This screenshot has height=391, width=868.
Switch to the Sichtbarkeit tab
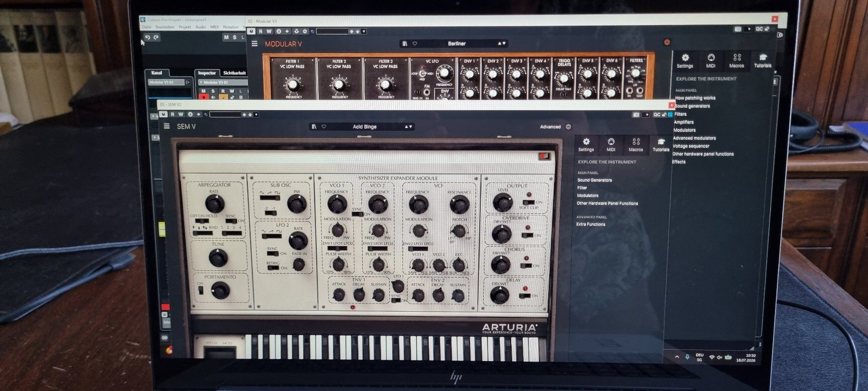click(234, 73)
